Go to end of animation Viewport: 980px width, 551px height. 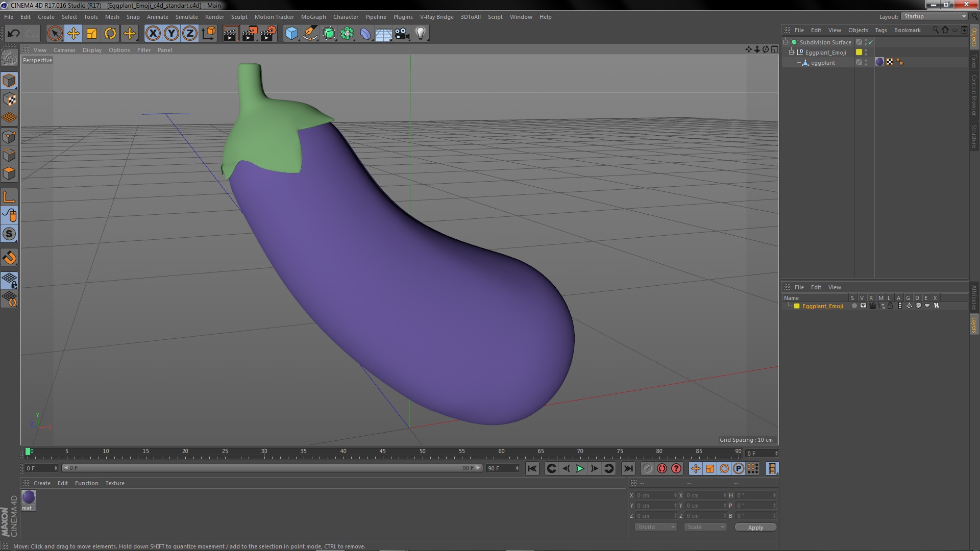pos(628,468)
